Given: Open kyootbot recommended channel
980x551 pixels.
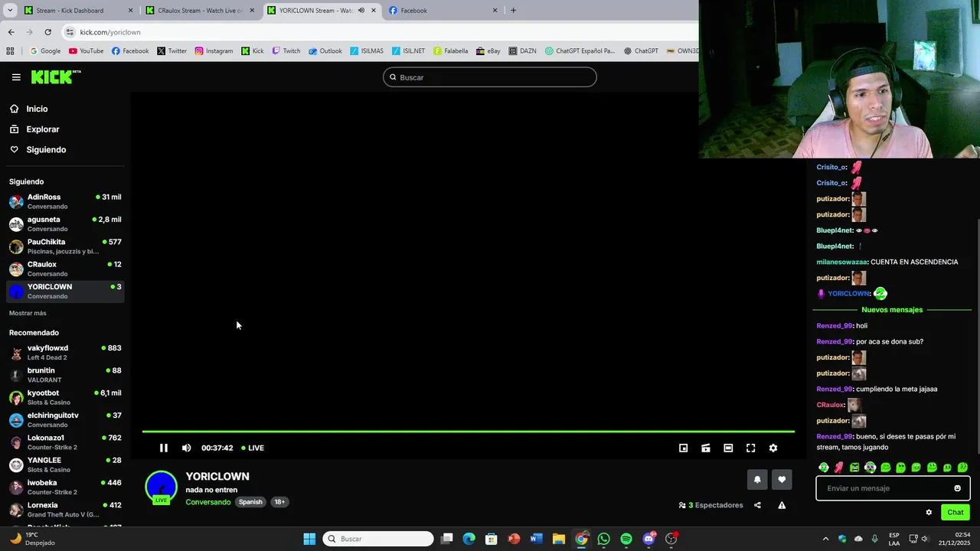Looking at the screenshot, I should tap(65, 397).
